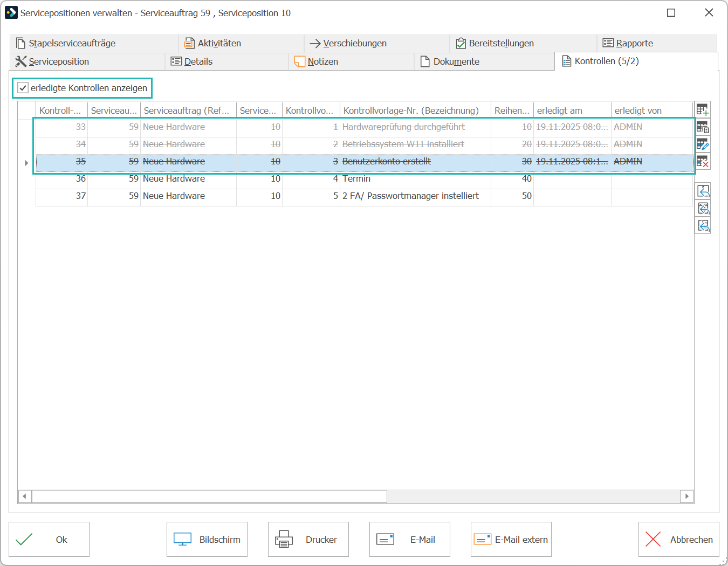The image size is (728, 566).
Task: Select the 'Hardwareprüfung durchgeführt' cell
Action: pos(415,127)
